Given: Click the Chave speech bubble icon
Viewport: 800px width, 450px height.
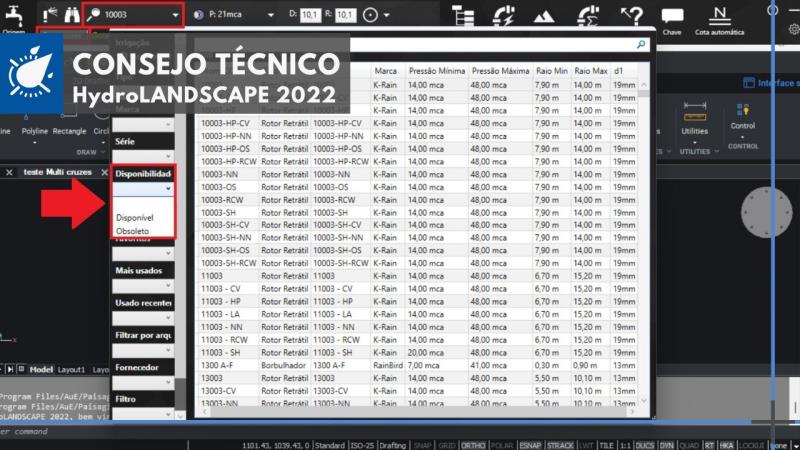Looking at the screenshot, I should coord(672,21).
